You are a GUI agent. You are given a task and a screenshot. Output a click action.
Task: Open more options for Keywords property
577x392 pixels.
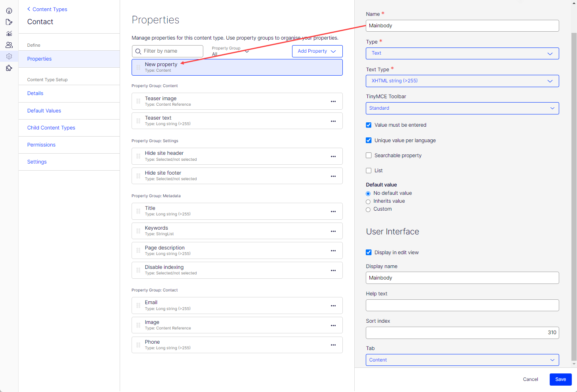(x=333, y=231)
